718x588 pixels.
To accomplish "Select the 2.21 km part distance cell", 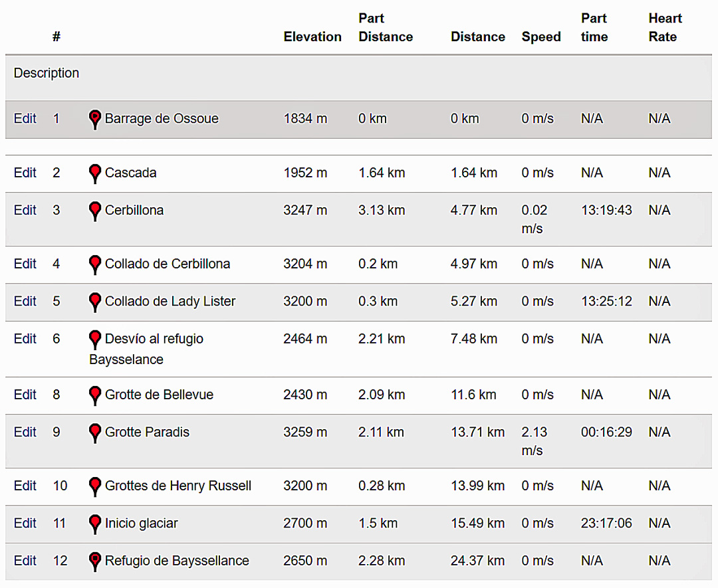I will click(x=382, y=339).
